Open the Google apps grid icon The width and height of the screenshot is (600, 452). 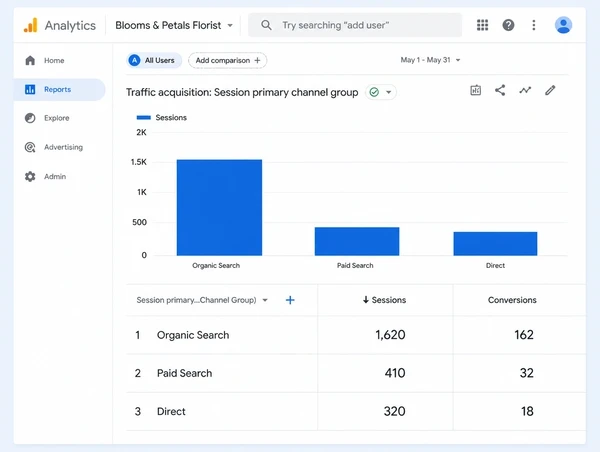(x=482, y=25)
